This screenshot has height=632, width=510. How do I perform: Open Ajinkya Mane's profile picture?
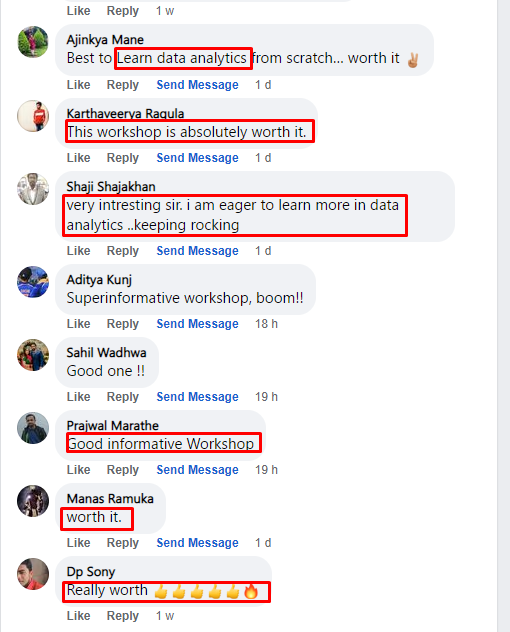click(33, 42)
